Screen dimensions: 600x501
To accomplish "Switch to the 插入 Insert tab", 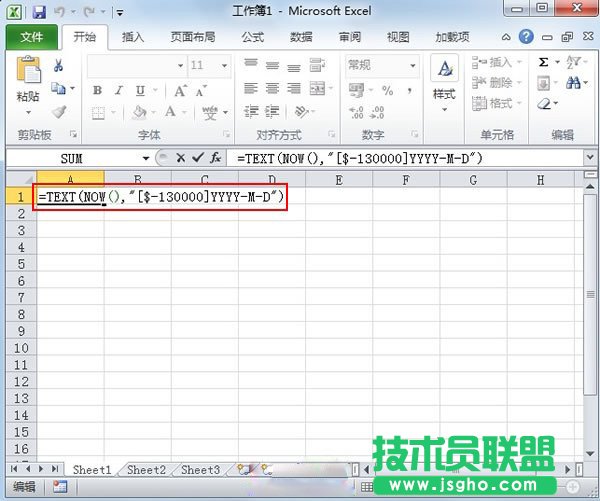I will (x=133, y=37).
